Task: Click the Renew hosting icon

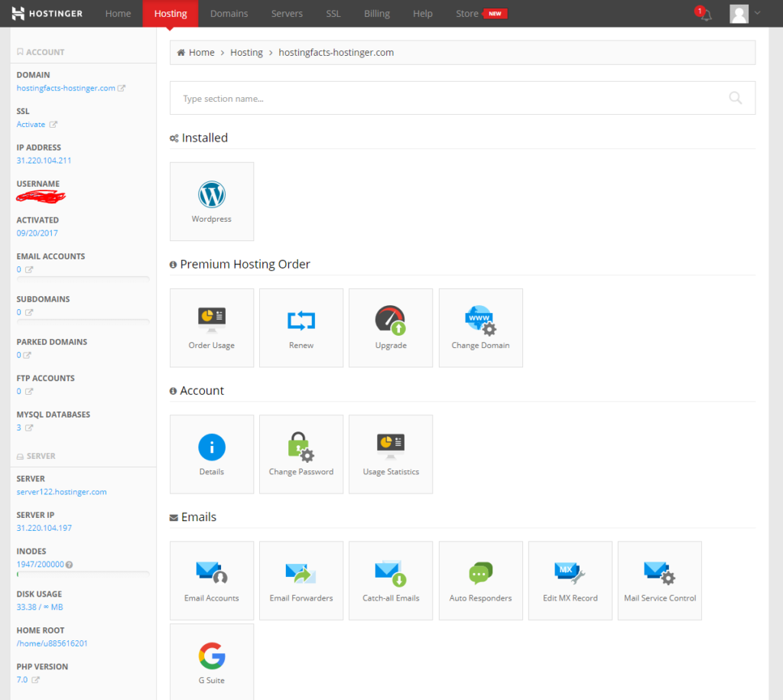Action: [301, 327]
